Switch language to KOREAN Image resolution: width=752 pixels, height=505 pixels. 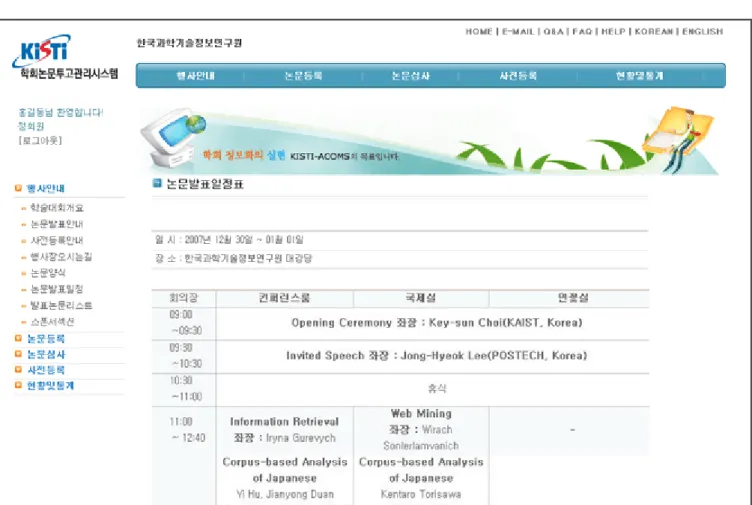point(654,32)
